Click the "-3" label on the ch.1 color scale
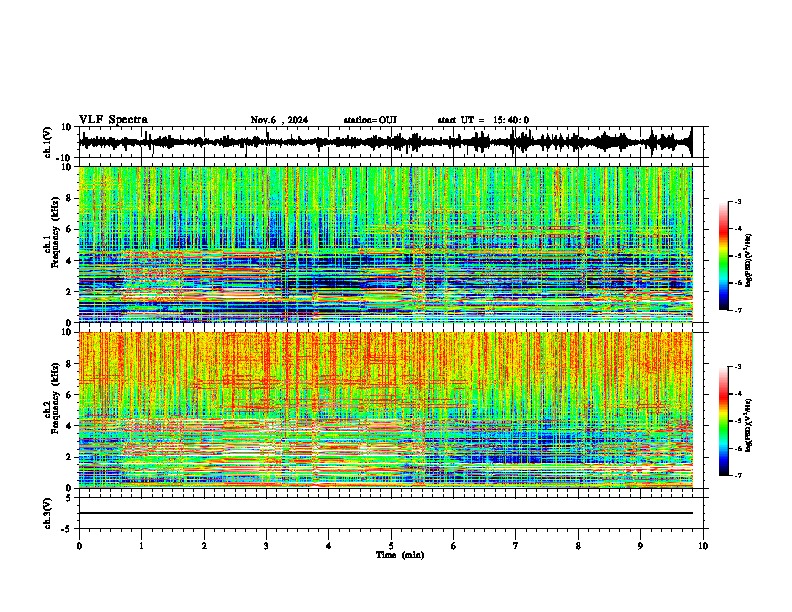Screen dimensions: 792x612 click(x=738, y=201)
